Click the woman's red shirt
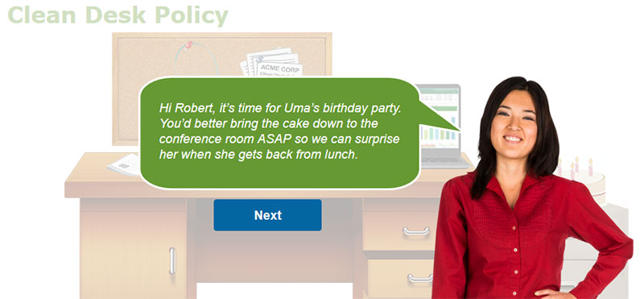 [530, 239]
